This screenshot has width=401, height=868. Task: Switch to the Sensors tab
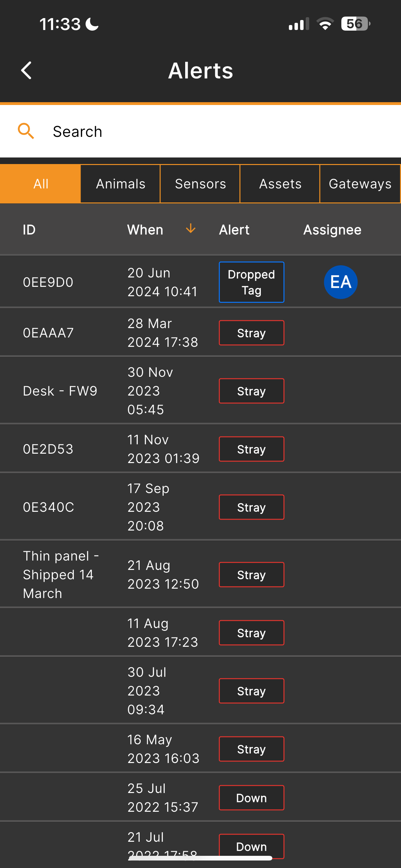pyautogui.click(x=200, y=184)
